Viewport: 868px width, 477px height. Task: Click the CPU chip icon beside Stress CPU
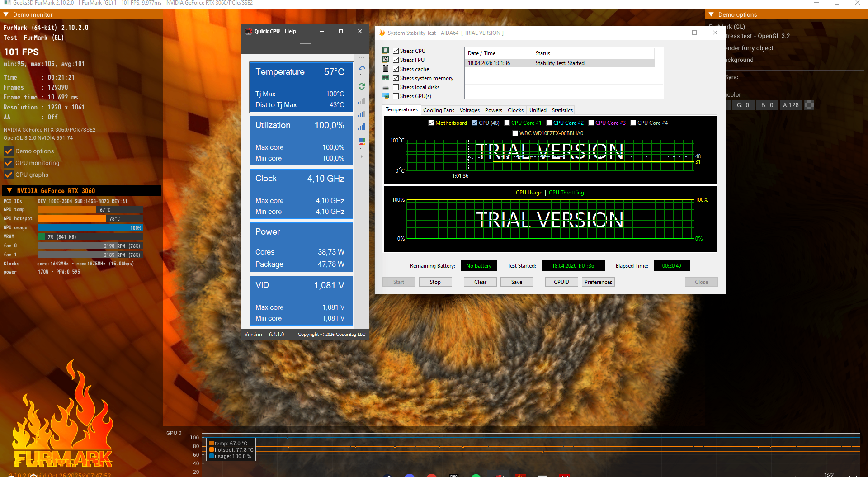386,51
